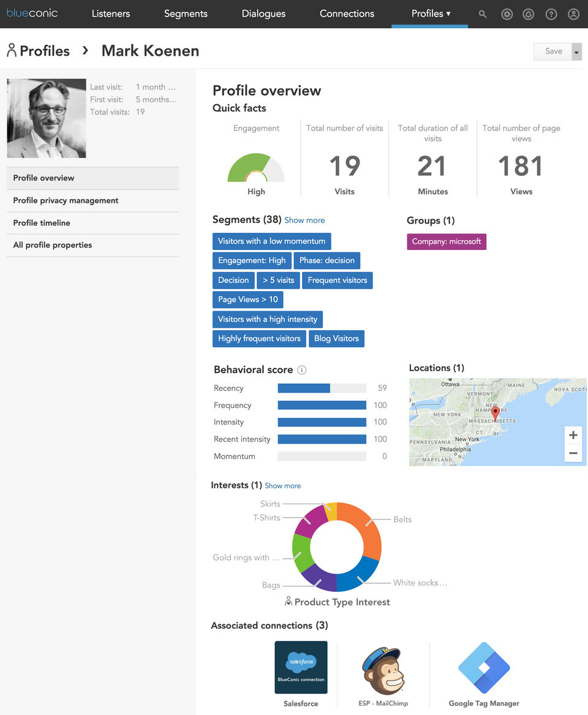This screenshot has height=715, width=588.
Task: Click the Intensity score bar
Action: pos(322,422)
